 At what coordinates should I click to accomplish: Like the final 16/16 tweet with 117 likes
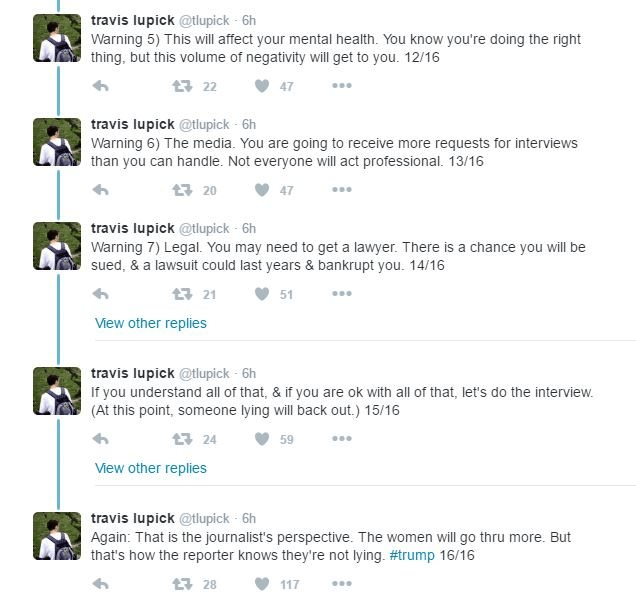point(262,584)
